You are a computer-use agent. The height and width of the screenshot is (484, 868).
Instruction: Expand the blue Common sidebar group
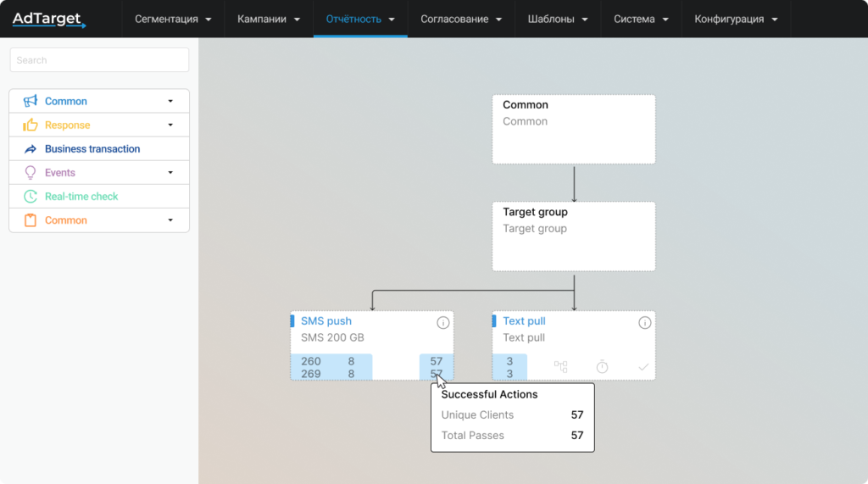coord(170,101)
